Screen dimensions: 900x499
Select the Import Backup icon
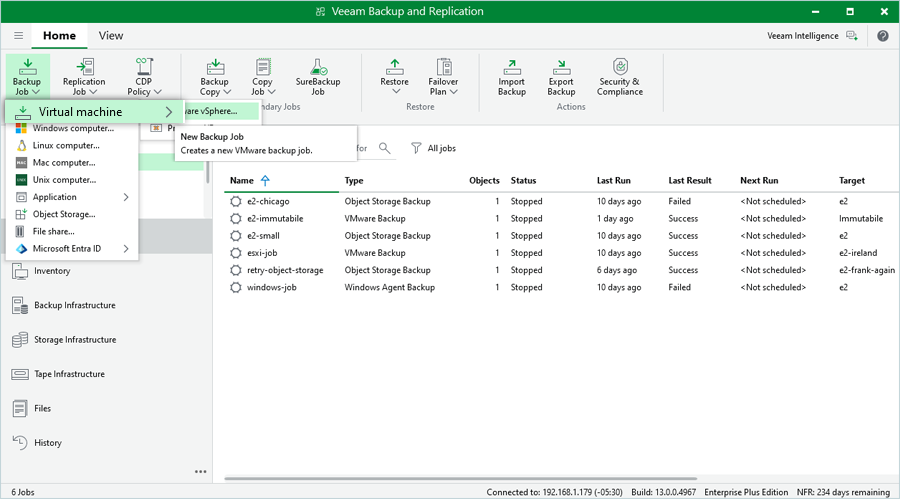(x=511, y=76)
